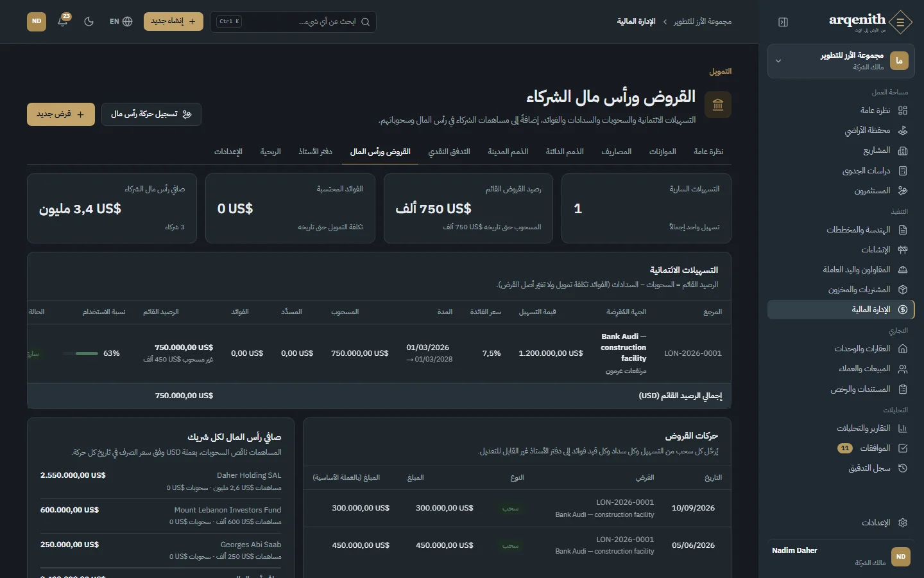Click the المشتريات والمخزون box icon

coord(903,290)
